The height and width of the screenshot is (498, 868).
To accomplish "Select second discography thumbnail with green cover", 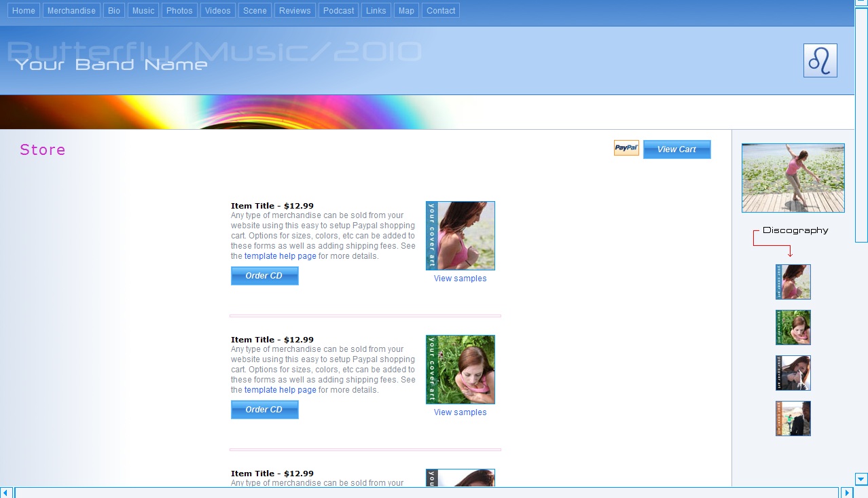I will point(793,327).
